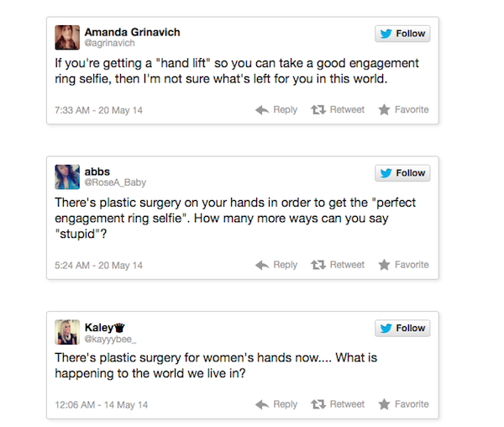The image size is (504, 427).
Task: Open the 12:06 AM - 14 May 14 timestamp
Action: (100, 405)
